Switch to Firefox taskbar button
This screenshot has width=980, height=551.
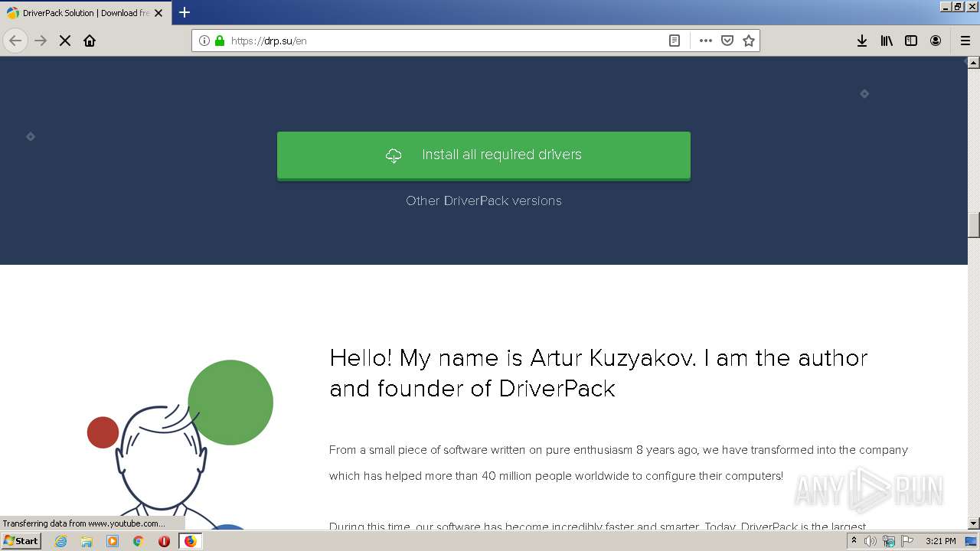[190, 541]
